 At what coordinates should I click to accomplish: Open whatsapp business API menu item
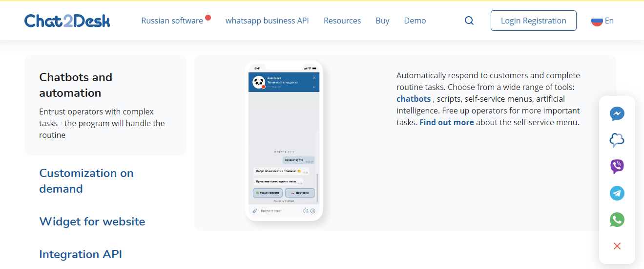[x=267, y=21]
